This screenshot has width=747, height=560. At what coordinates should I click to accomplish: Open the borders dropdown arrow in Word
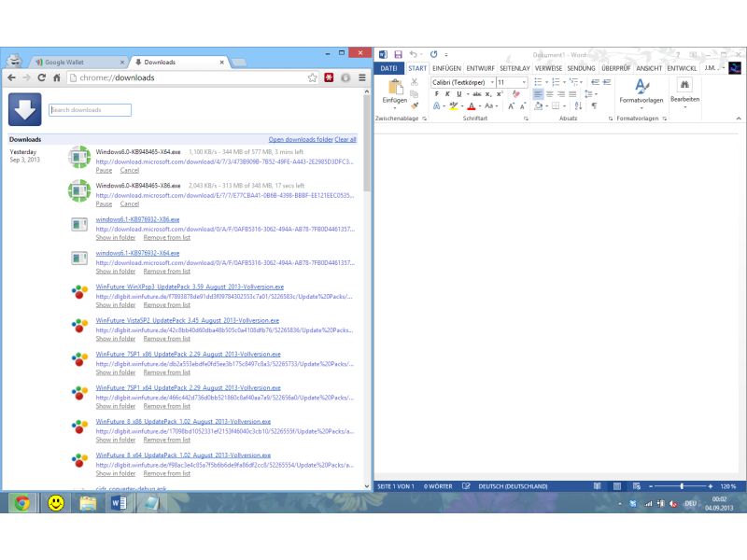coord(565,106)
